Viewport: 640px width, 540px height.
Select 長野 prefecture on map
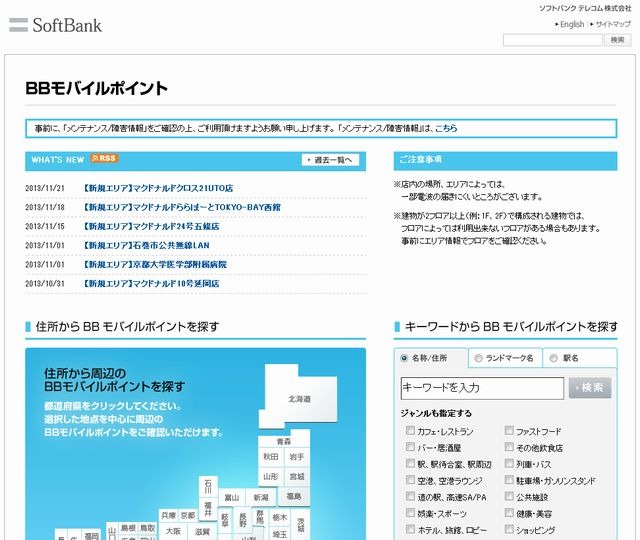click(243, 520)
